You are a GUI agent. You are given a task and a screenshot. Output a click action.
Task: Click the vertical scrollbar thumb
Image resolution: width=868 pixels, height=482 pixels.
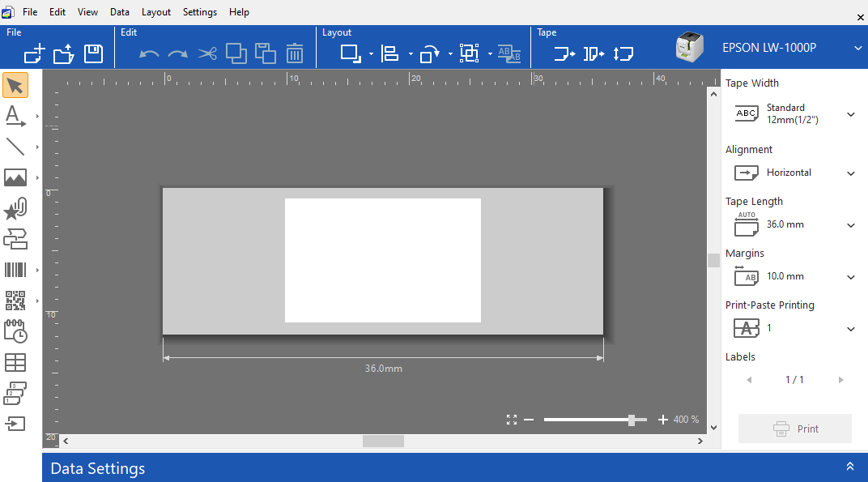[x=713, y=260]
